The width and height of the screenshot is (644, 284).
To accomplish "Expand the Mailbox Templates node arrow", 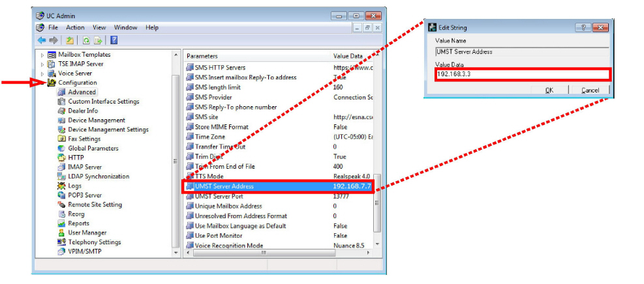I will 42,55.
